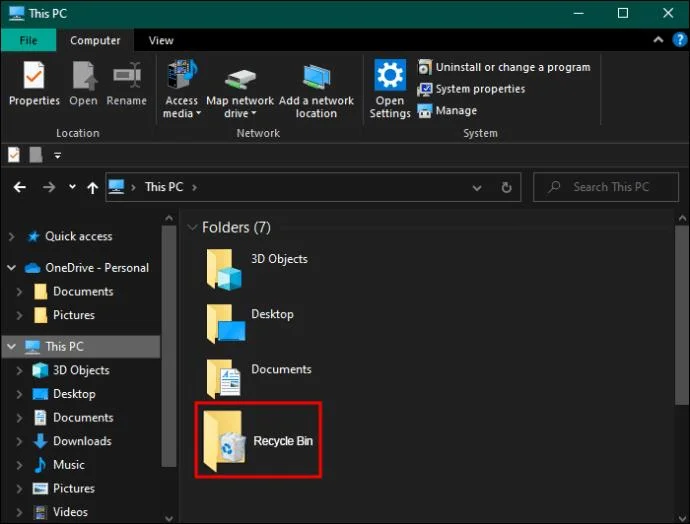Select This PC in the navigation pane
This screenshot has width=690, height=524.
click(64, 347)
